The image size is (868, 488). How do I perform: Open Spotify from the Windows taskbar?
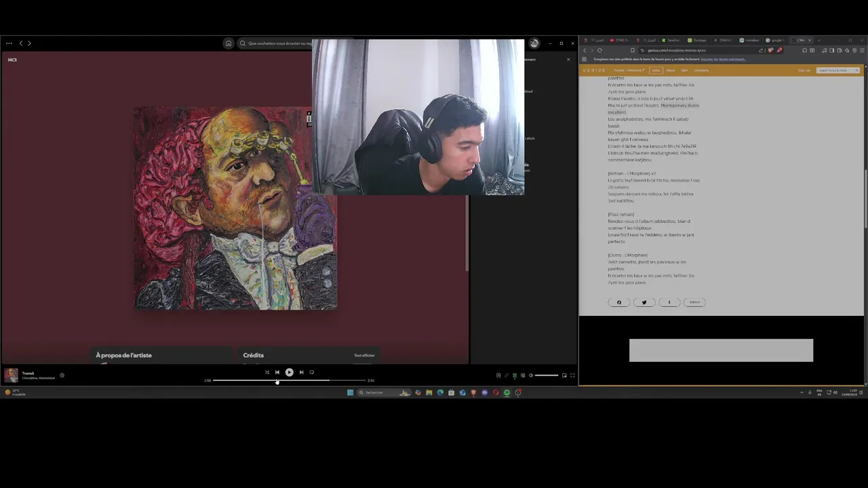pos(507,392)
